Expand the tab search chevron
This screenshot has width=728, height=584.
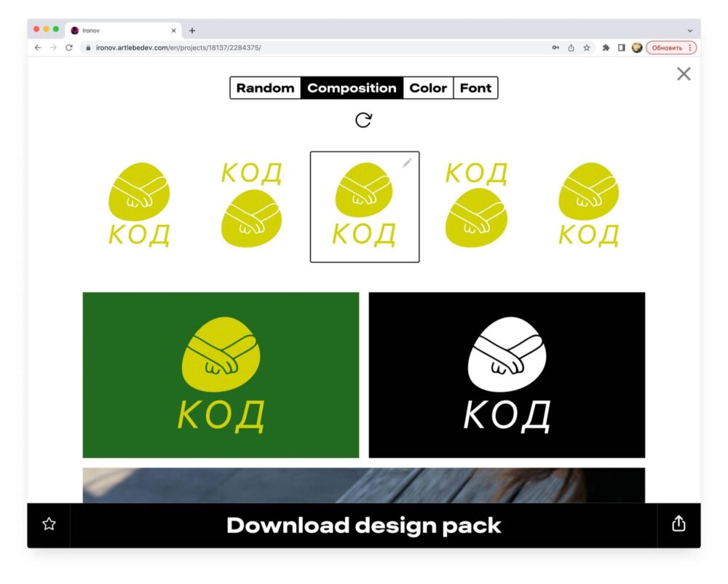click(x=690, y=31)
